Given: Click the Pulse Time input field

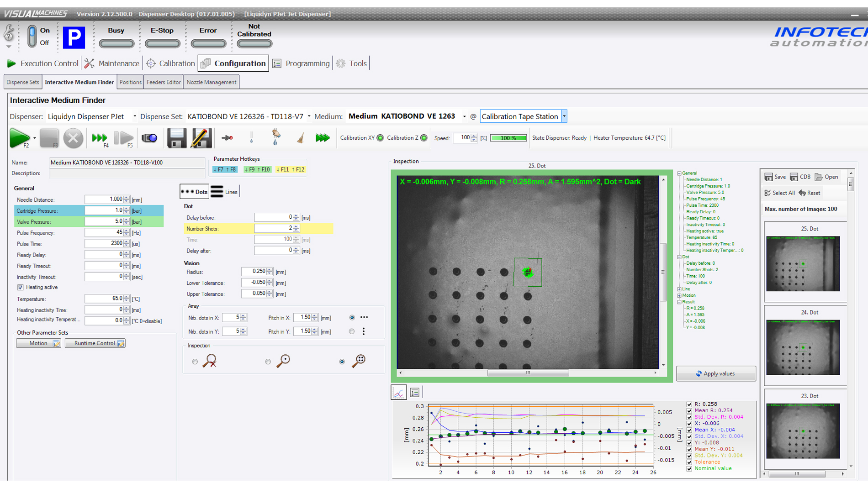Looking at the screenshot, I should click(x=104, y=244).
